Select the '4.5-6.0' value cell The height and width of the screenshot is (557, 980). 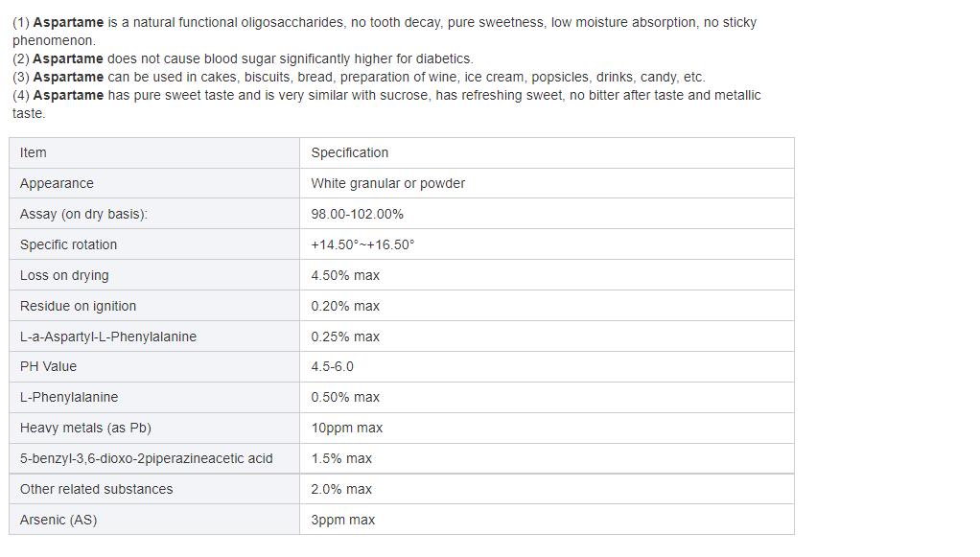(333, 366)
